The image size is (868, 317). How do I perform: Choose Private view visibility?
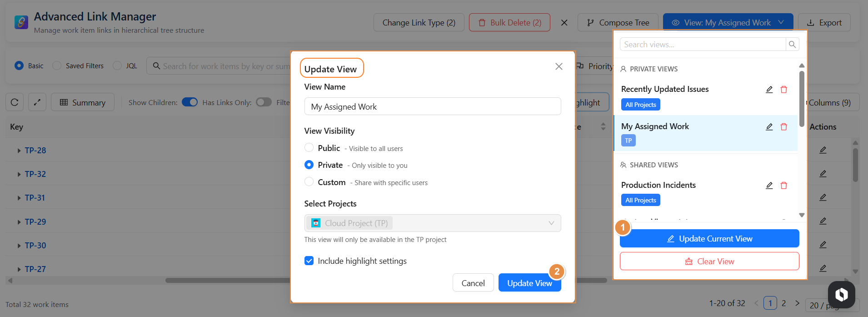click(x=309, y=165)
